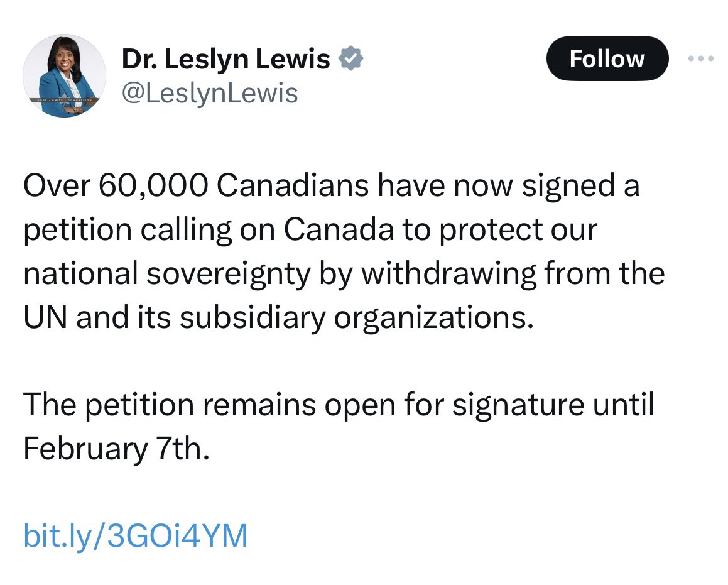Click the "February 7th" date text
This screenshot has height=585, width=728.
point(115,449)
